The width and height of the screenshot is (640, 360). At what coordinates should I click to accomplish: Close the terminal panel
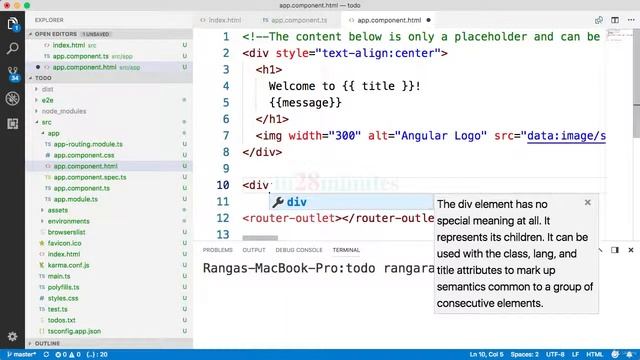point(631,250)
